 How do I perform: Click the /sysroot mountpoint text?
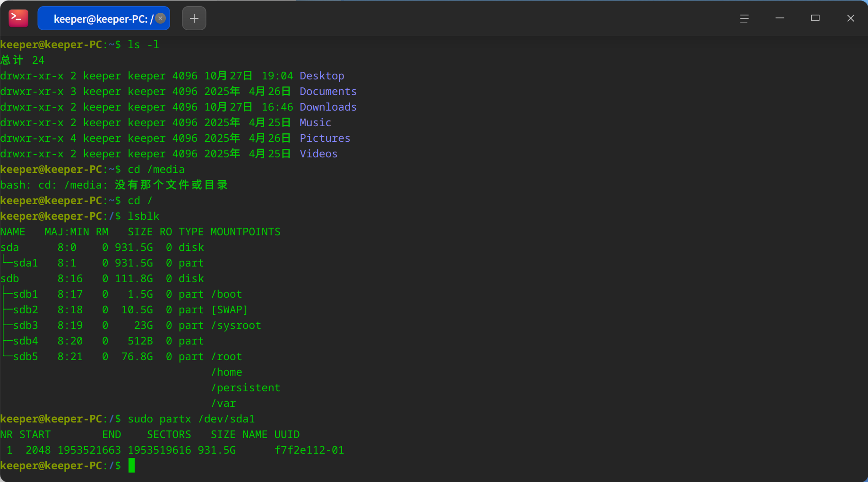236,325
